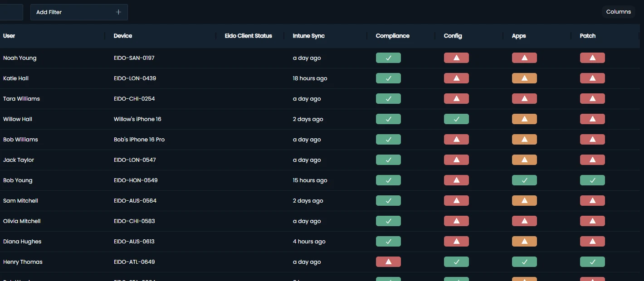Select the Katie Hall user cell
The image size is (644, 281).
point(16,78)
